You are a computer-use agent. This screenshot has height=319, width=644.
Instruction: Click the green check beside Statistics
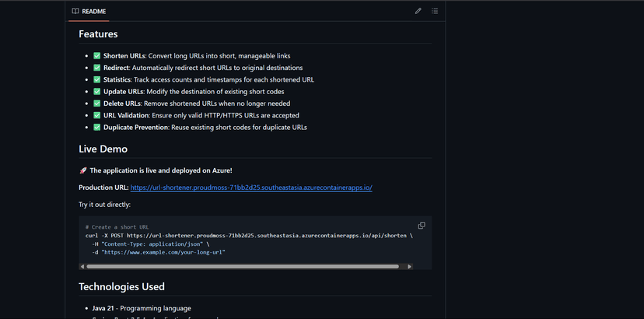[x=97, y=79]
